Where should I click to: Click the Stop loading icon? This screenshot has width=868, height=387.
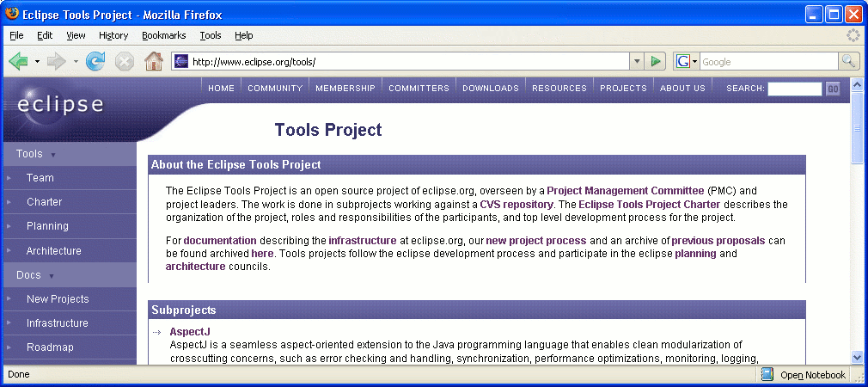pyautogui.click(x=124, y=61)
